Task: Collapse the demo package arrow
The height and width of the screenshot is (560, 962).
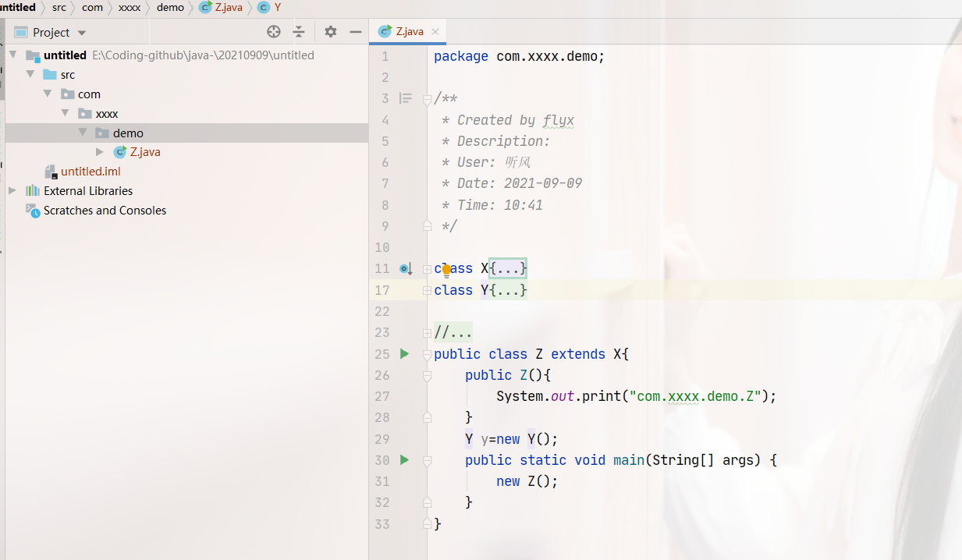Action: pyautogui.click(x=83, y=133)
